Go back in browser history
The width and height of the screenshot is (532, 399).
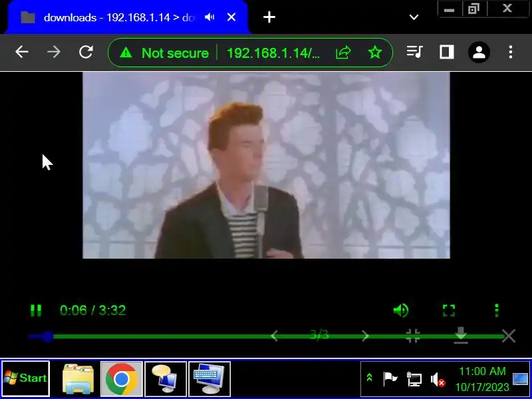click(22, 52)
